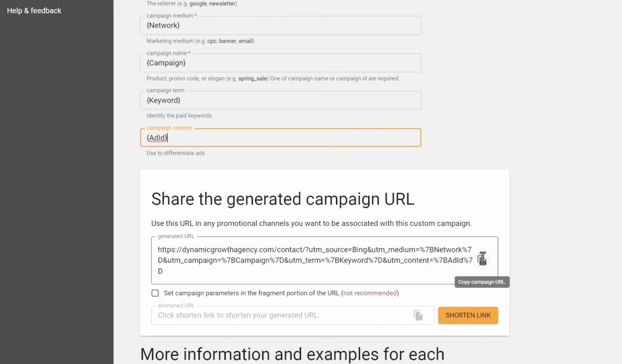Select the campaign name field with {Campaign}
Screen dimensions: 622x364
pyautogui.click(x=280, y=63)
